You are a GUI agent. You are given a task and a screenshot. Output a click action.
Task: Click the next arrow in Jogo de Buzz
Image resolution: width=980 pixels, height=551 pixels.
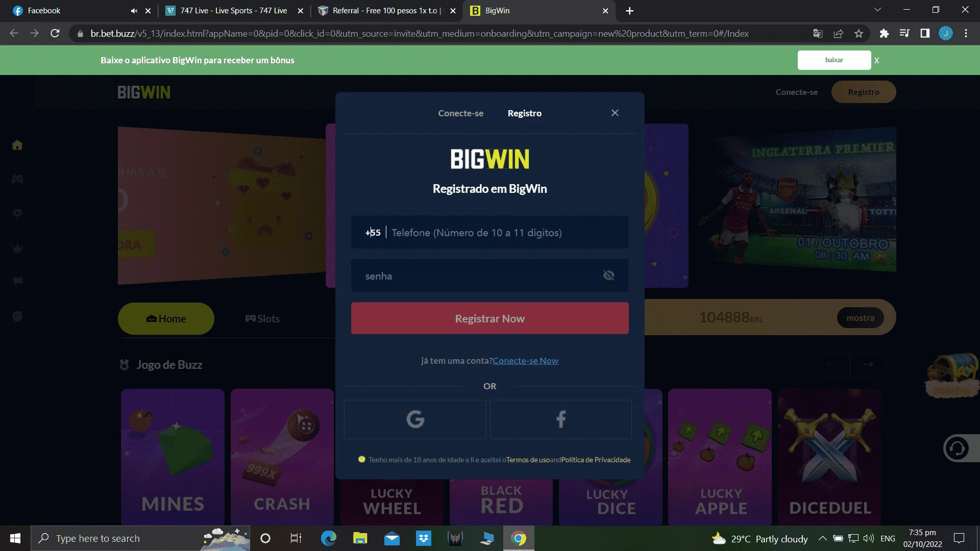coord(868,364)
